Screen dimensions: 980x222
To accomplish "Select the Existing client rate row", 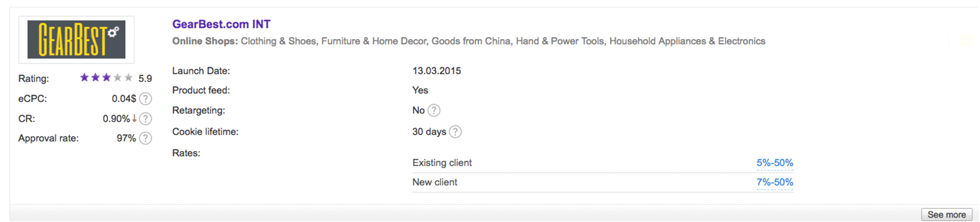I will pyautogui.click(x=603, y=163).
